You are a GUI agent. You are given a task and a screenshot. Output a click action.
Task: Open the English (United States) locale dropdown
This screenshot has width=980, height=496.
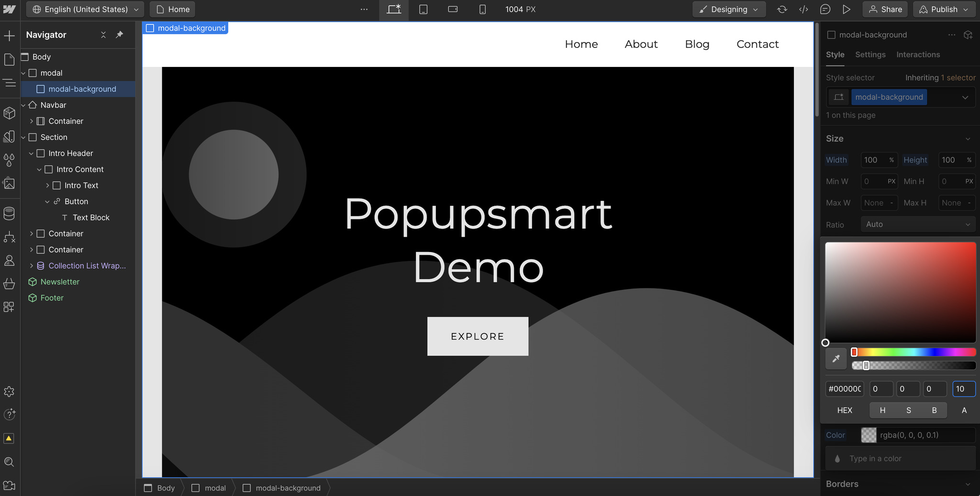(85, 10)
